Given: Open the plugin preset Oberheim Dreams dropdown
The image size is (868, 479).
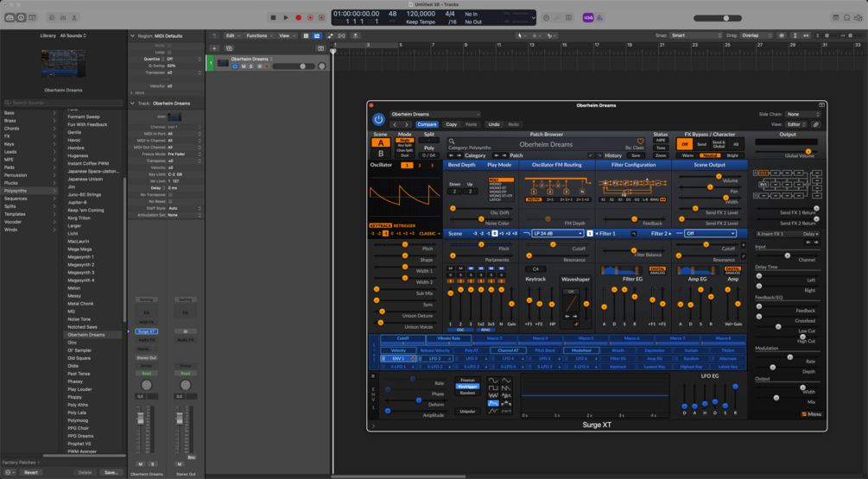Looking at the screenshot, I should [435, 114].
